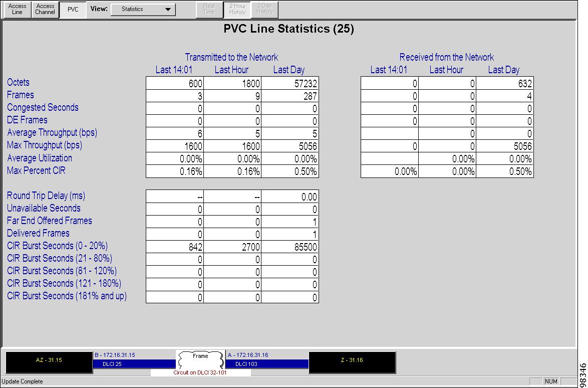Open the View Statistics dropdown
This screenshot has height=388, width=588.
click(143, 9)
